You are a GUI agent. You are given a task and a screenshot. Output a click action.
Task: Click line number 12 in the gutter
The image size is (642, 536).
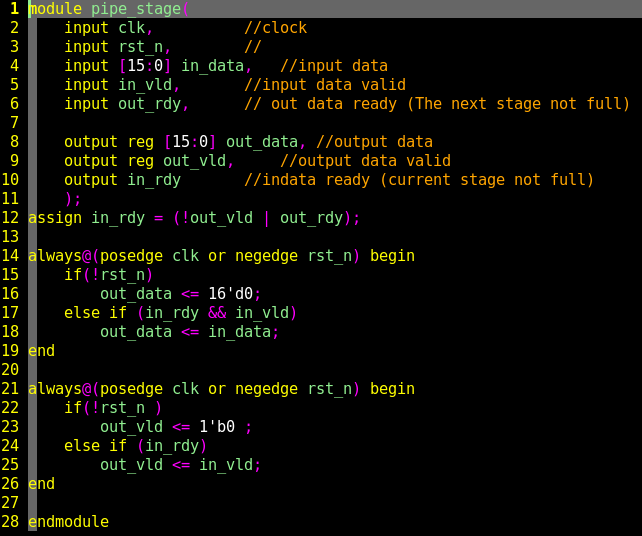[x=10, y=218]
